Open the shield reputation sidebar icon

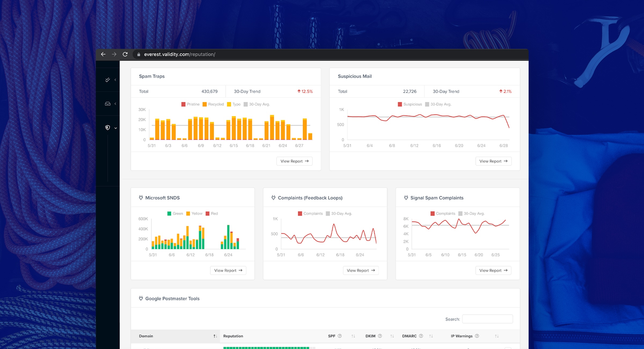108,128
